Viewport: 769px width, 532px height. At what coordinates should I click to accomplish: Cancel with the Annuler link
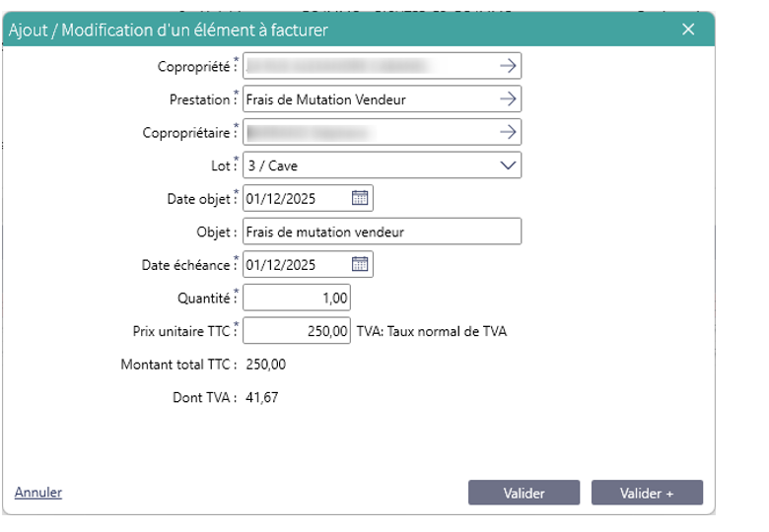click(38, 492)
